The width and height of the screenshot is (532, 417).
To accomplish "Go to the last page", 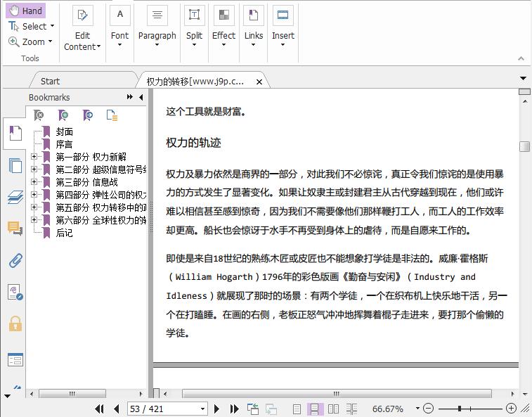I will click(x=234, y=409).
